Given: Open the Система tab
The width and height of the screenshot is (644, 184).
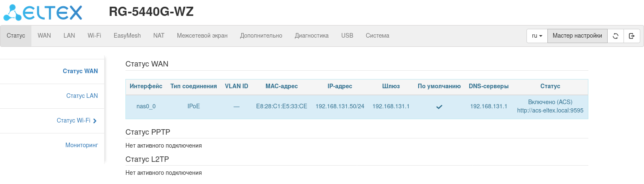Looking at the screenshot, I should (x=377, y=36).
